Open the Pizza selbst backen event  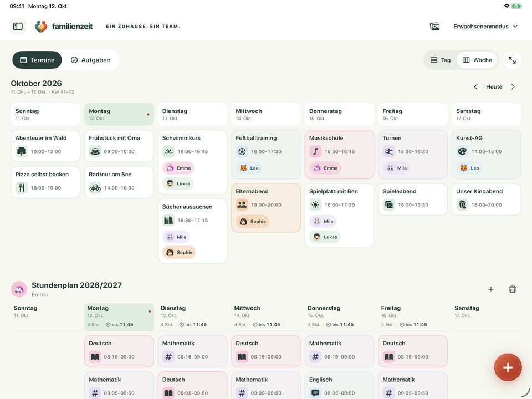(x=45, y=182)
